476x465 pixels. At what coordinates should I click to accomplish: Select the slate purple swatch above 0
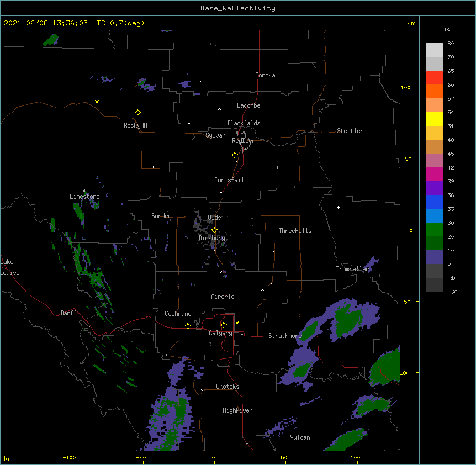pos(434,257)
